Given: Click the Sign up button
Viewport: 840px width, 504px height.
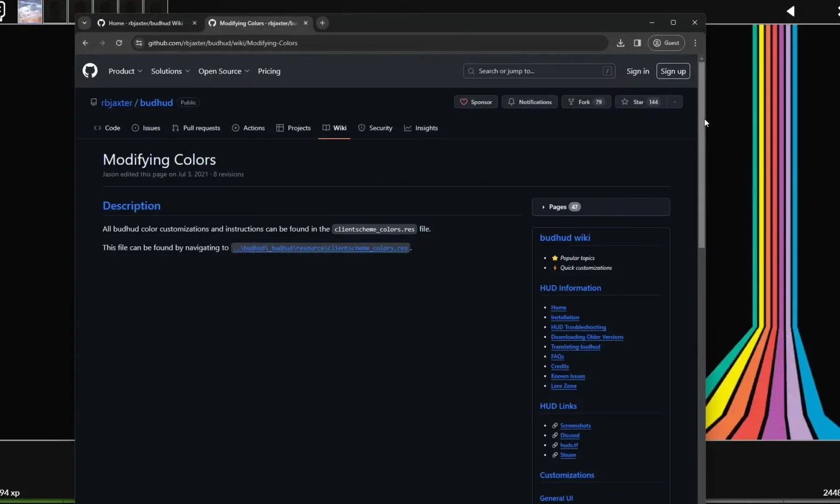Looking at the screenshot, I should click(x=673, y=71).
